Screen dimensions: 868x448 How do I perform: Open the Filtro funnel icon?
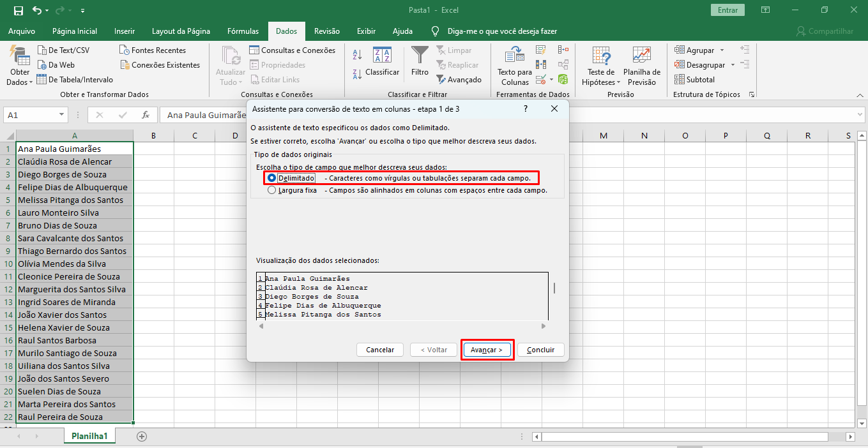[420, 56]
